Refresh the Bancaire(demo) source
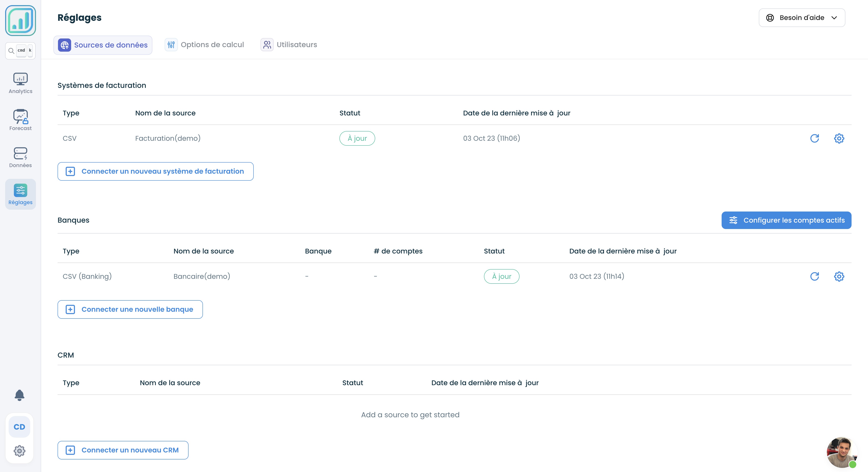868x472 pixels. coord(814,277)
